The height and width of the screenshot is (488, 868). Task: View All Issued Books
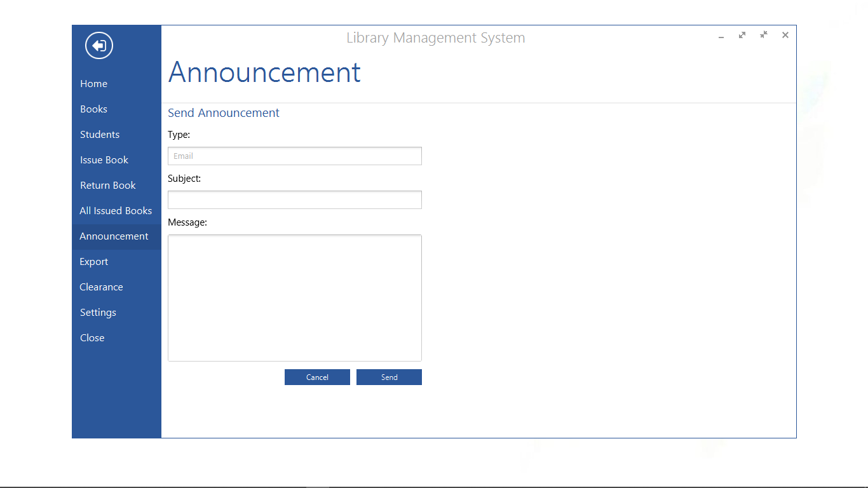[x=116, y=210]
